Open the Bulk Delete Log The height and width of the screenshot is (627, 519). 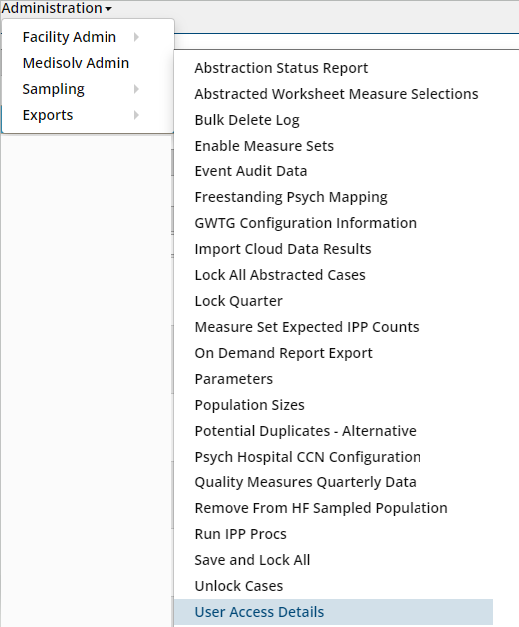(247, 120)
